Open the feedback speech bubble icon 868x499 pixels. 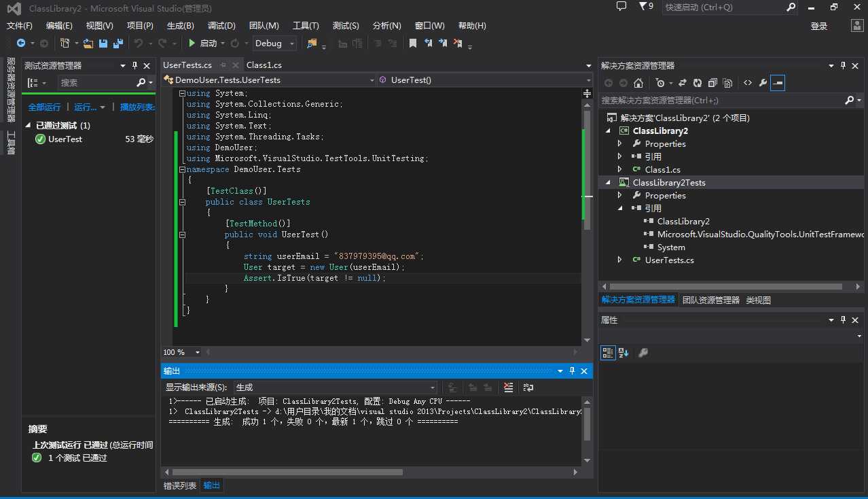coord(621,6)
